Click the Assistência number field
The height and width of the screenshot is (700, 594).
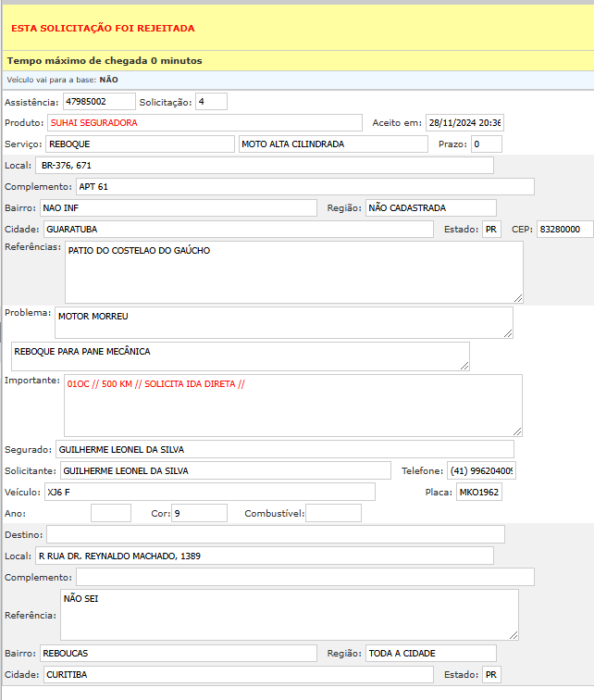(98, 101)
